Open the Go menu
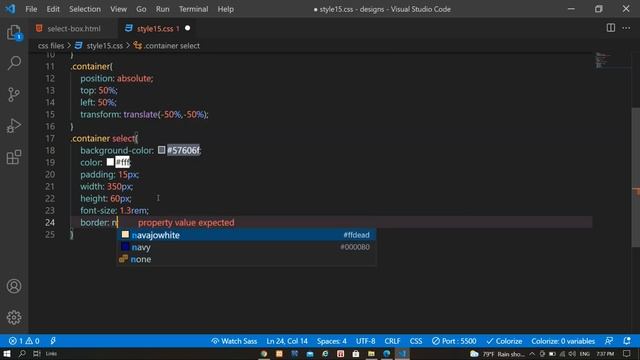The image size is (640, 360). tap(141, 9)
